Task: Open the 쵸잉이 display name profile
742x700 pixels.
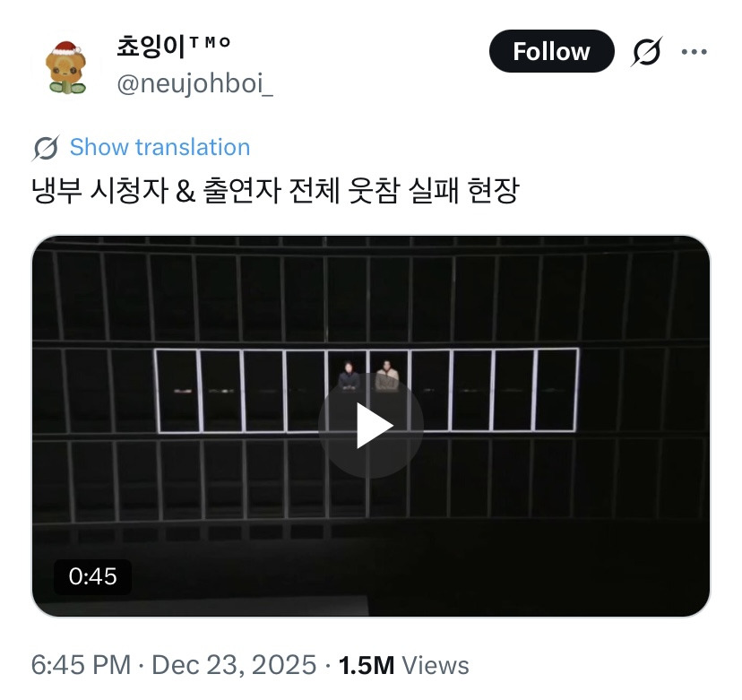Action: point(151,47)
